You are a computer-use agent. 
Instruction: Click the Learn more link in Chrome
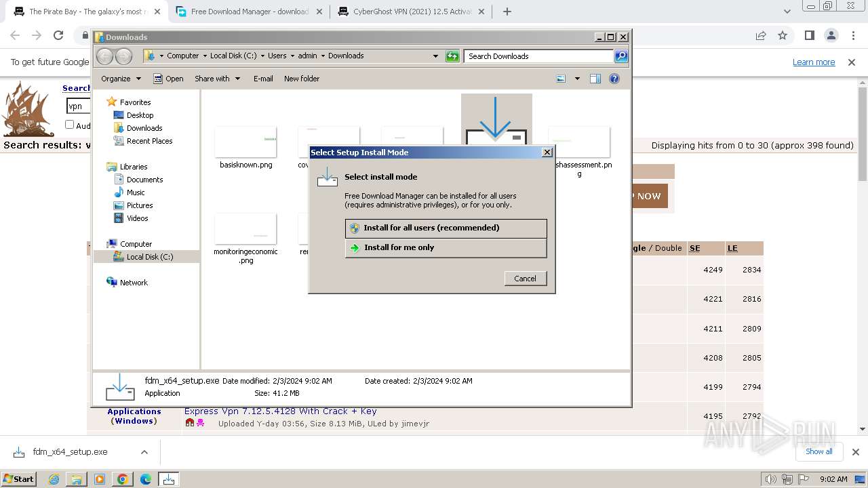(x=814, y=62)
